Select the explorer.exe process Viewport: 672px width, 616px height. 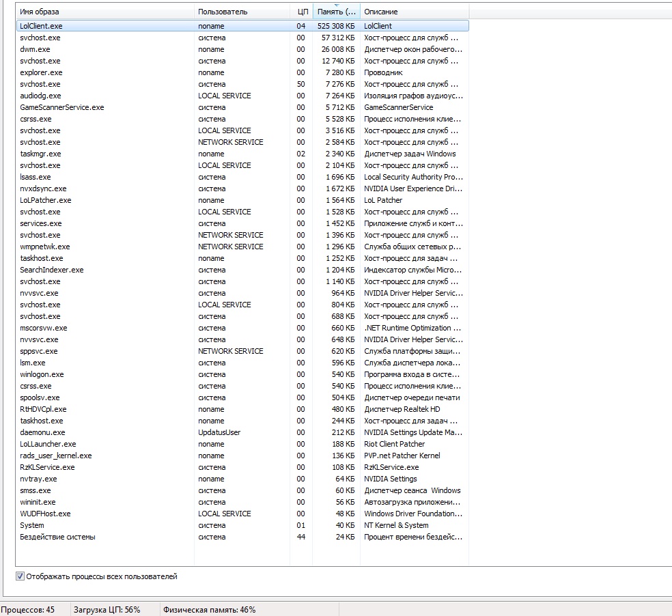pos(41,72)
